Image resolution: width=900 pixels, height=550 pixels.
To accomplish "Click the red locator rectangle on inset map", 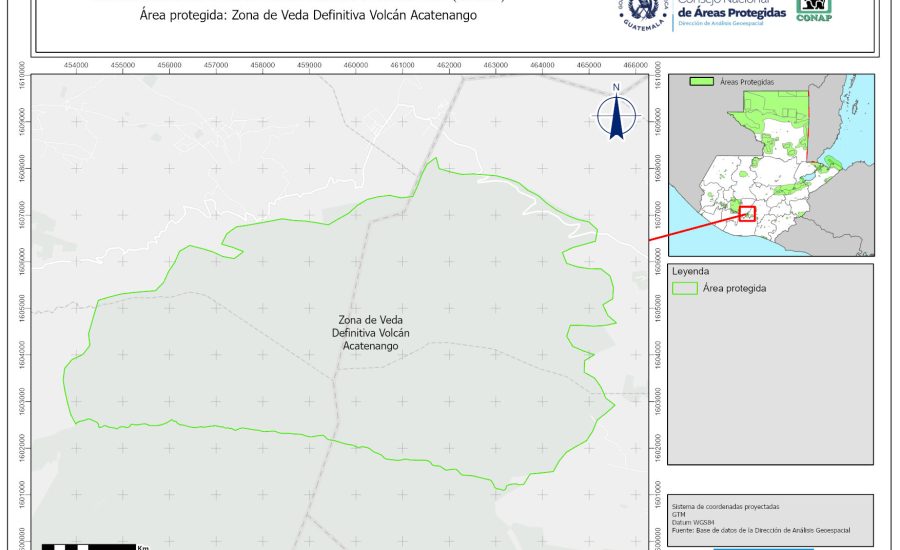I will click(x=745, y=213).
